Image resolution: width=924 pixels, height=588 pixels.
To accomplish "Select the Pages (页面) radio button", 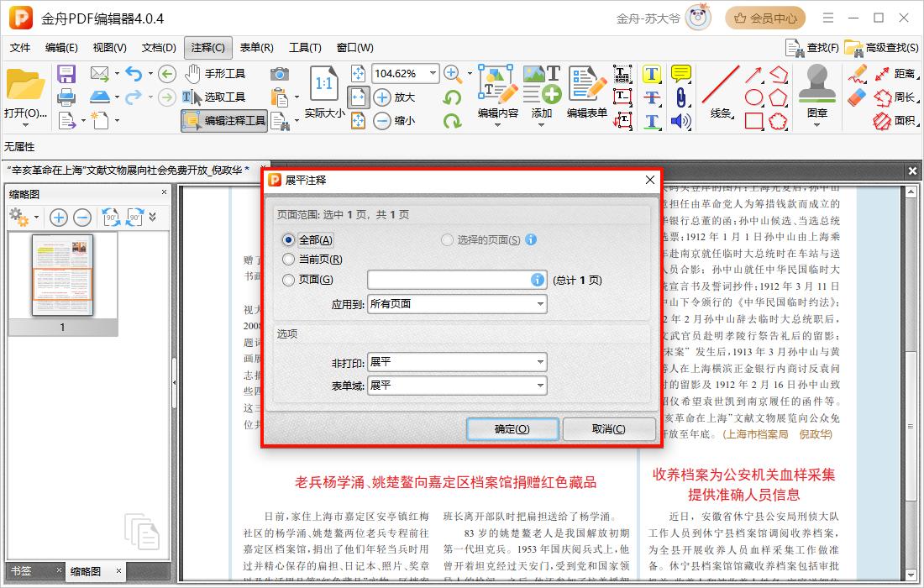I will pos(289,281).
